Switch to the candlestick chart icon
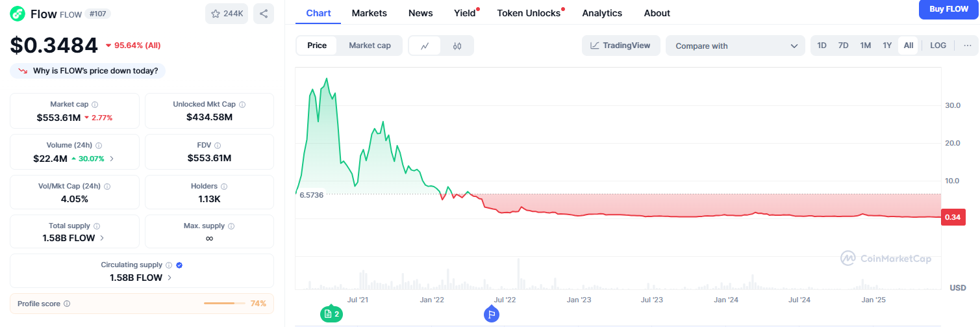 [x=457, y=46]
